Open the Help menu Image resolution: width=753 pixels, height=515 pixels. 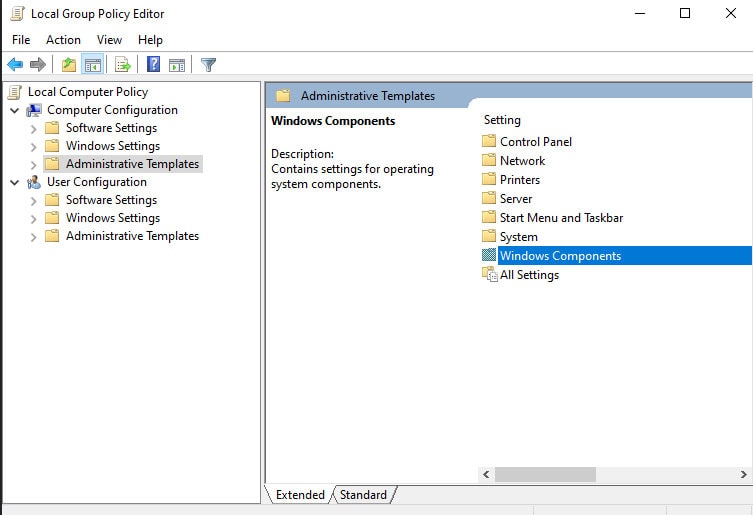click(x=150, y=40)
